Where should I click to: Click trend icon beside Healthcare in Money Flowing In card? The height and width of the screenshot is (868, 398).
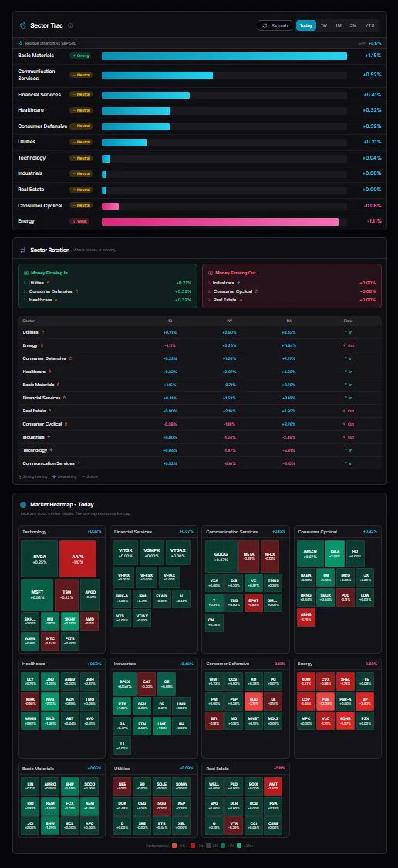coord(56,299)
